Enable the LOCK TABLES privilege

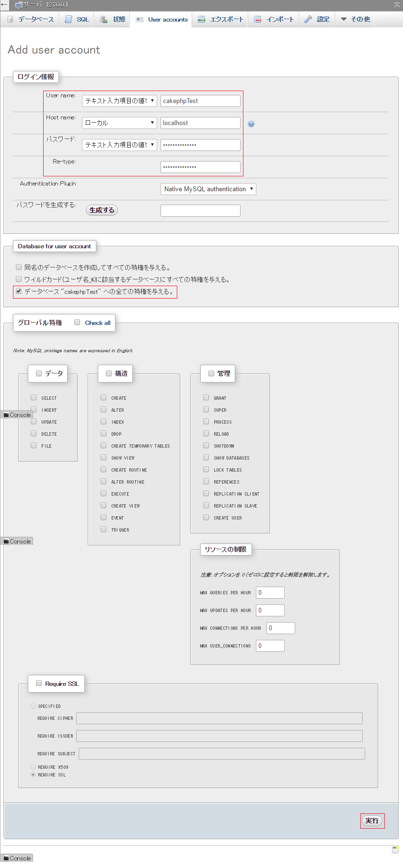(x=206, y=469)
